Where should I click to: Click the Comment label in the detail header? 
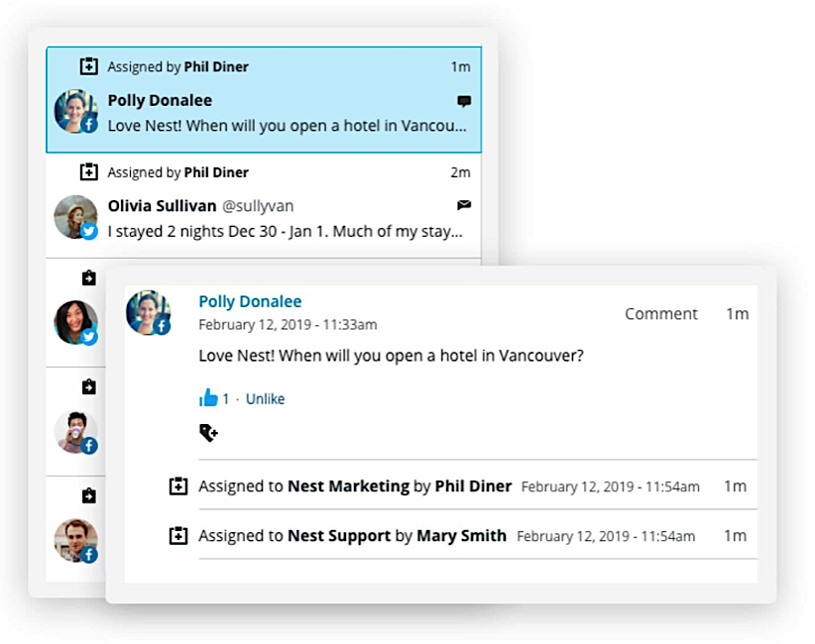(661, 314)
